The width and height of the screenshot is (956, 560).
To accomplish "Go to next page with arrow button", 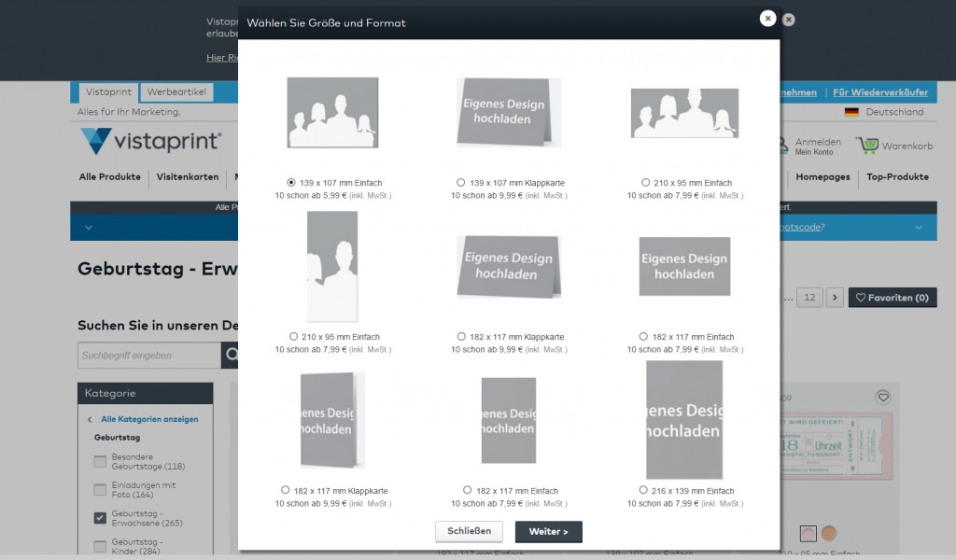I will (835, 298).
